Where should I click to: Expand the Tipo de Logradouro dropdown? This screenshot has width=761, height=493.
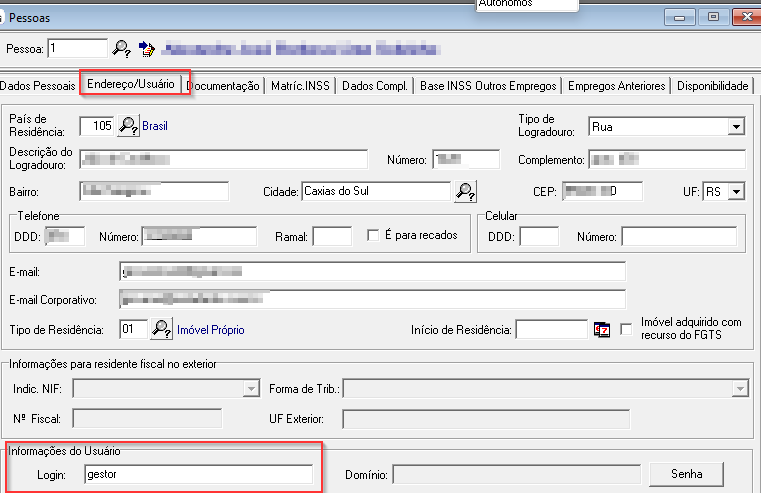click(x=736, y=127)
